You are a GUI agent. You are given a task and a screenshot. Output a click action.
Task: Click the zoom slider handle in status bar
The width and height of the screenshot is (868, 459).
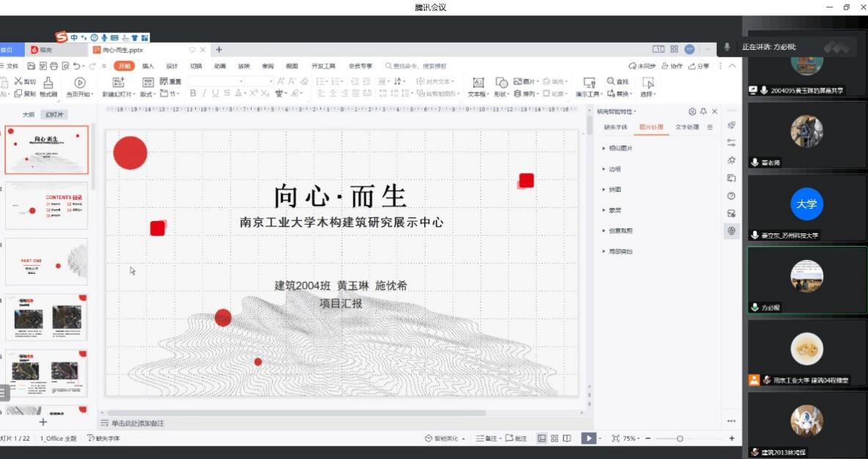point(680,438)
